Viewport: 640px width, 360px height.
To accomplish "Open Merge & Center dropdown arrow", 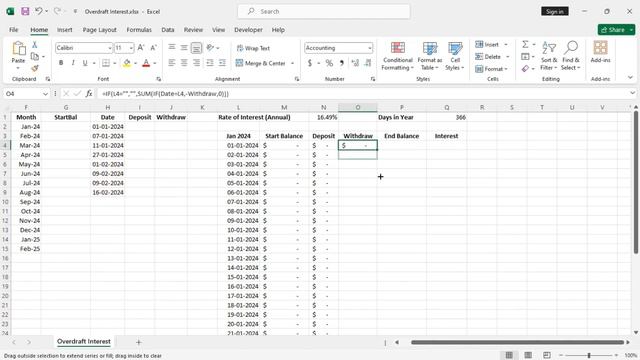I will [292, 63].
